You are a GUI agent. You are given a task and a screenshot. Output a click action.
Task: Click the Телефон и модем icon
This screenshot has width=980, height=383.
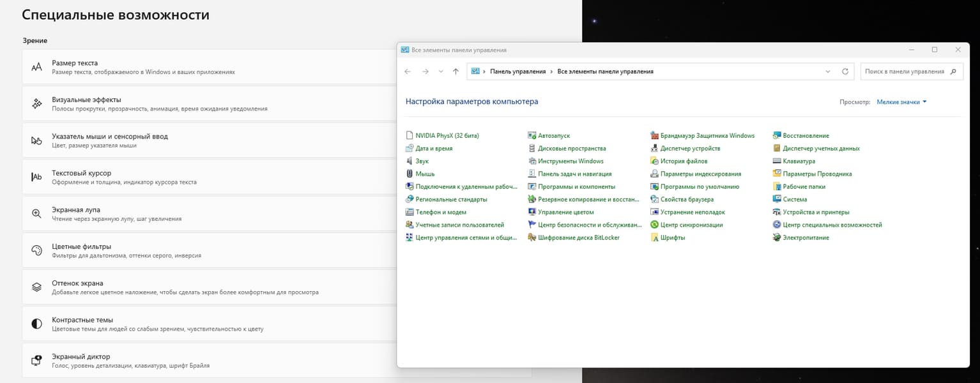(x=410, y=212)
